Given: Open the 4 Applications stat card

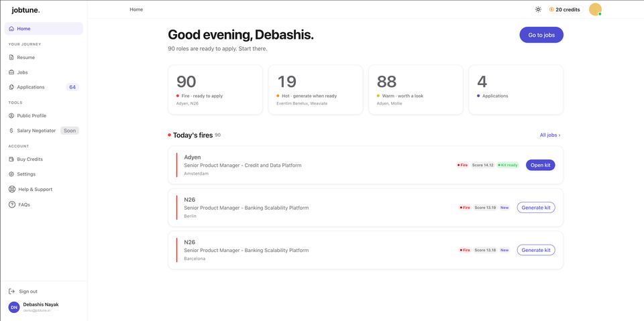Looking at the screenshot, I should click(x=516, y=90).
